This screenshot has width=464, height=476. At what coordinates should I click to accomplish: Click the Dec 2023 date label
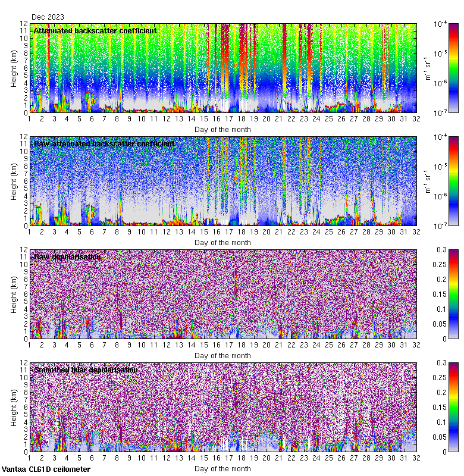coord(48,17)
